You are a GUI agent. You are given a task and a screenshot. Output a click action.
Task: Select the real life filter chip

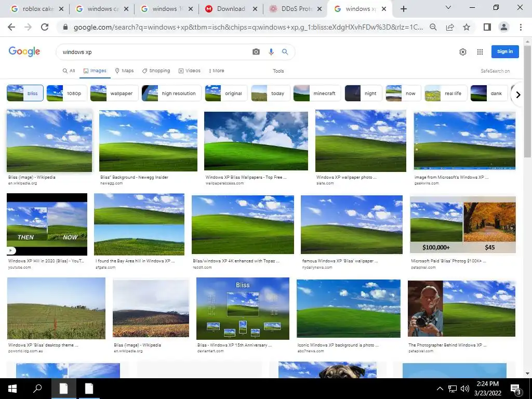(x=446, y=94)
